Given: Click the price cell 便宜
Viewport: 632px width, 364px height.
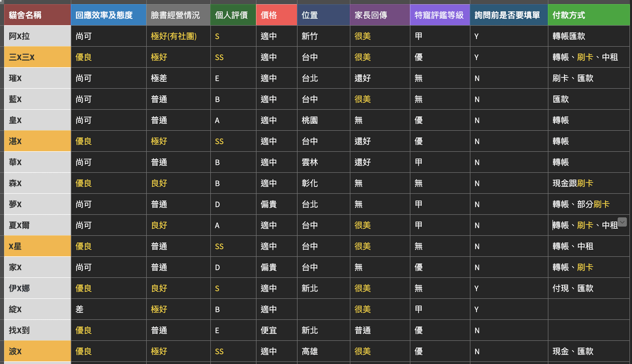Looking at the screenshot, I should 276,330.
